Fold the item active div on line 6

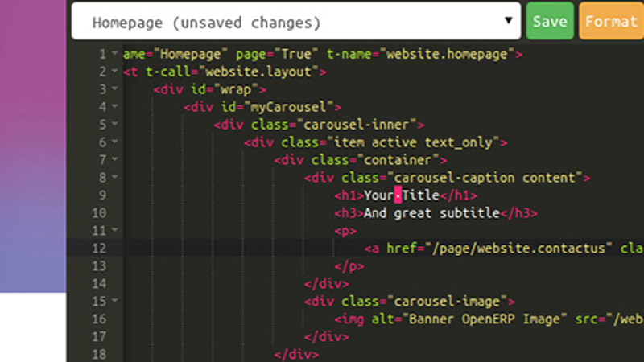click(x=115, y=142)
